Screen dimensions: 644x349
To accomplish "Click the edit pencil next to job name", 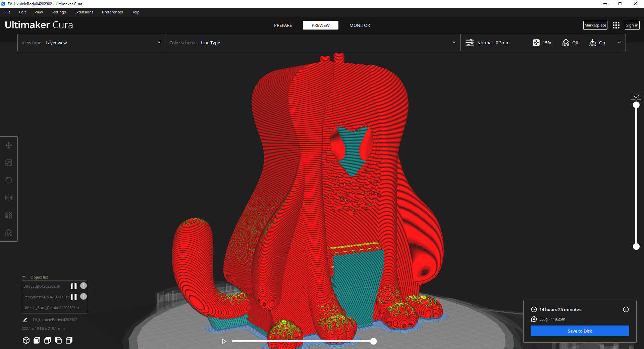I will click(25, 320).
